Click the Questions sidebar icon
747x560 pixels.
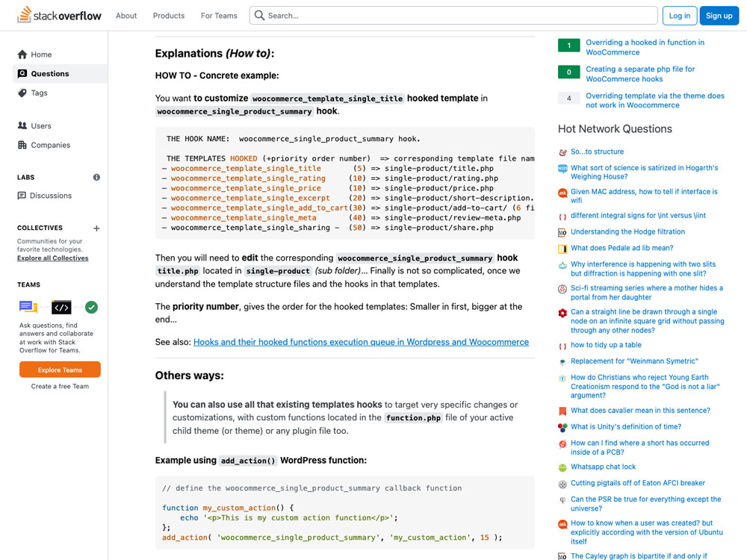22,73
